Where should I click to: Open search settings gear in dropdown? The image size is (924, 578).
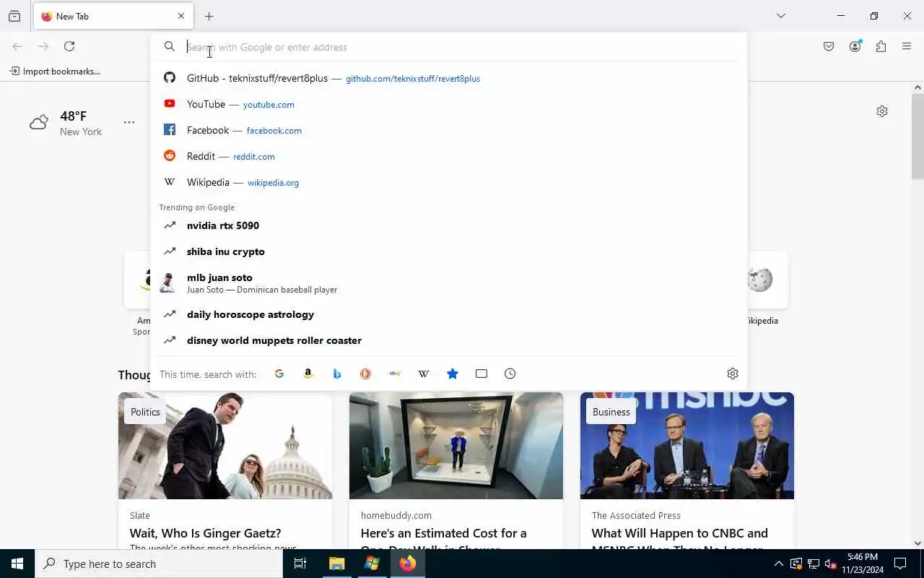733,374
